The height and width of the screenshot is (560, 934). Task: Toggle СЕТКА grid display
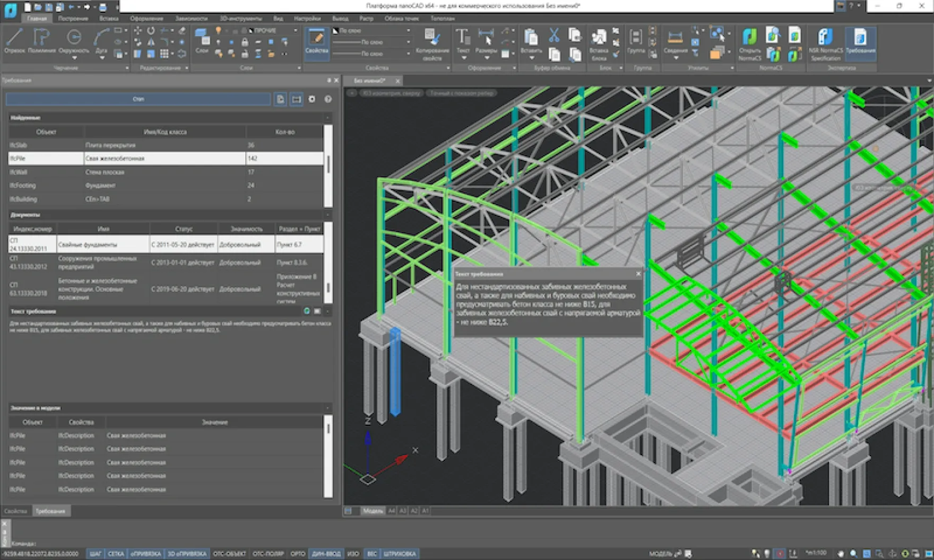tap(116, 554)
